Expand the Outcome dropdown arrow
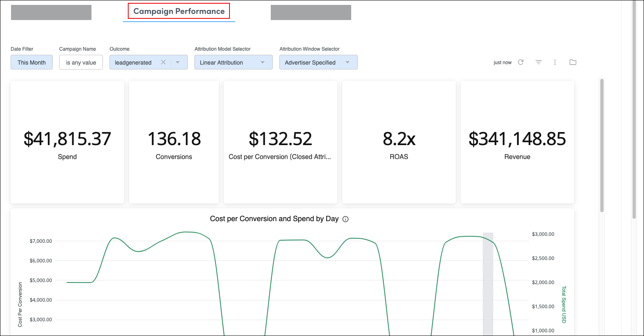 (178, 62)
